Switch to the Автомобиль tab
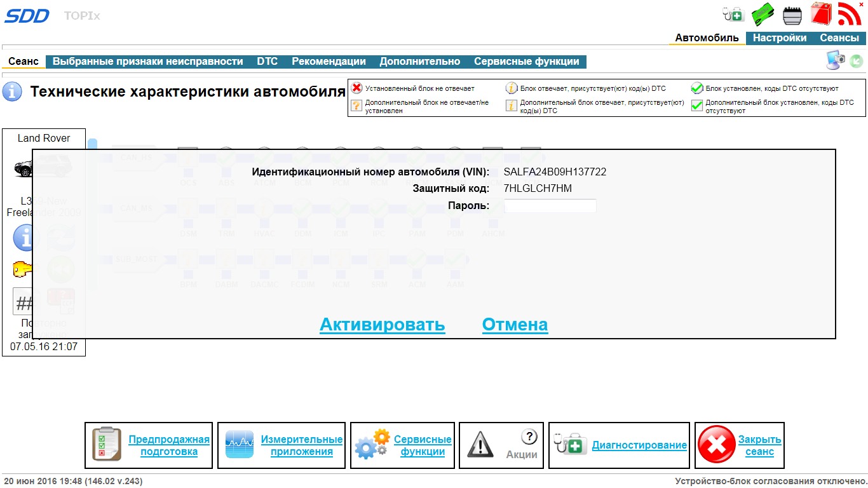 [x=707, y=38]
